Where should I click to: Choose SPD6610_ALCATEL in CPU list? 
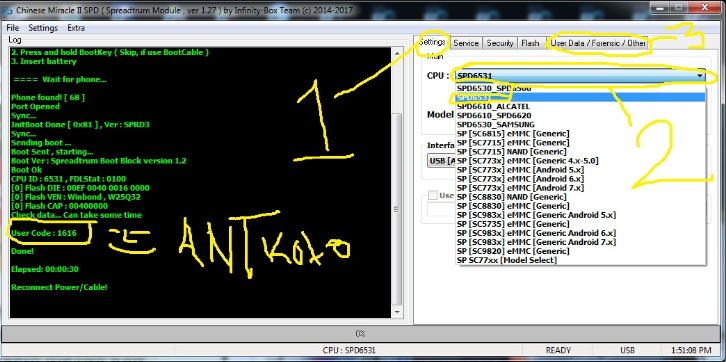(x=581, y=106)
